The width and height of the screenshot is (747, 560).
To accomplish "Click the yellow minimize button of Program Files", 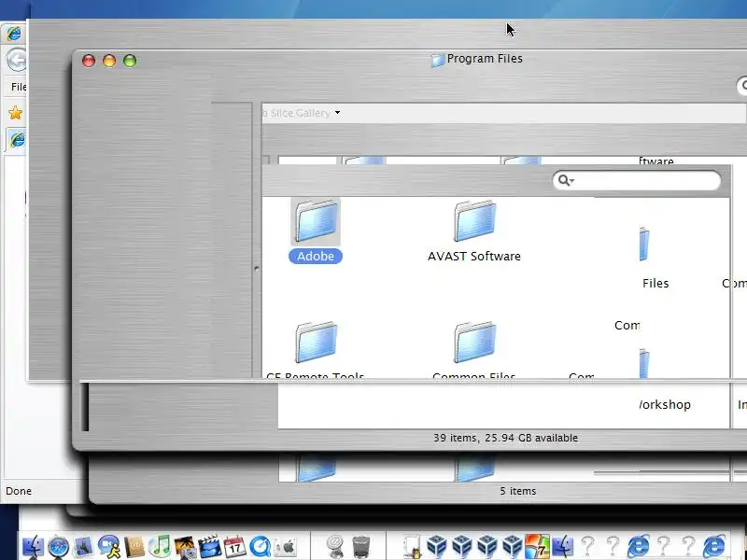I will click(109, 61).
